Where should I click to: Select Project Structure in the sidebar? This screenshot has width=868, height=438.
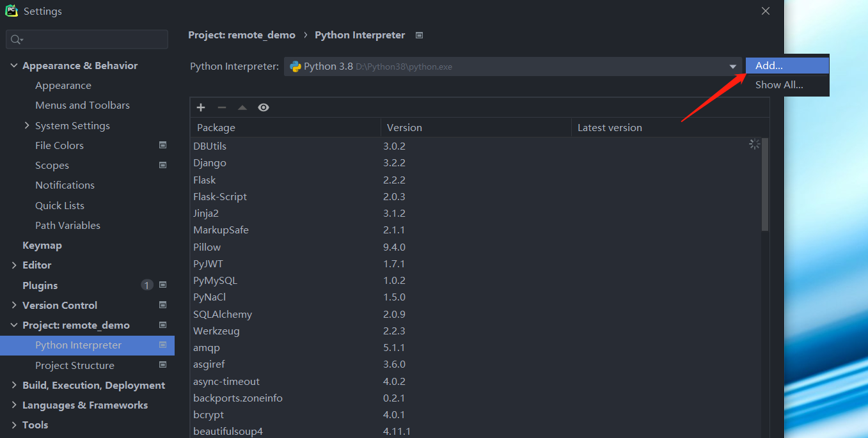click(x=75, y=365)
